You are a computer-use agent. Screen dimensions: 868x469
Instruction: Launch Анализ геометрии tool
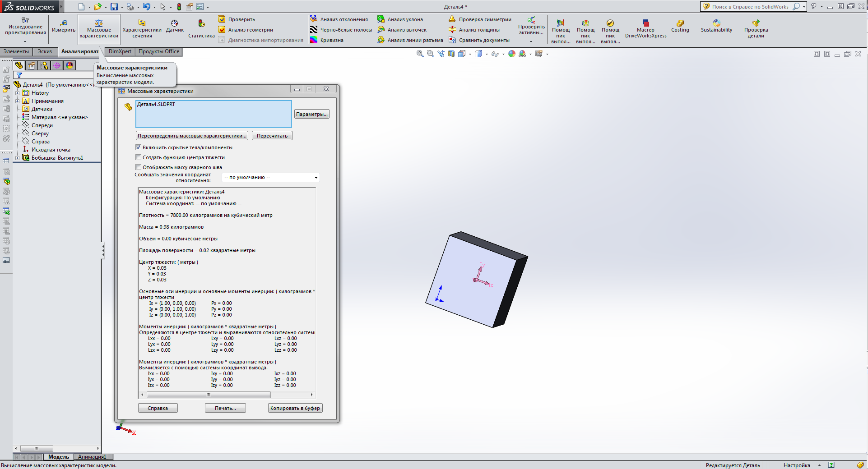pyautogui.click(x=246, y=30)
